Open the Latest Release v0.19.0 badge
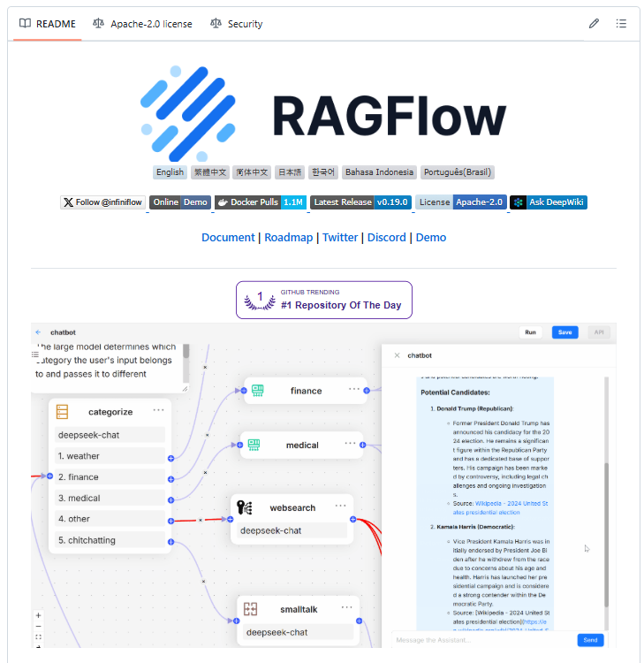Image resolution: width=644 pixels, height=663 pixels. tap(361, 202)
